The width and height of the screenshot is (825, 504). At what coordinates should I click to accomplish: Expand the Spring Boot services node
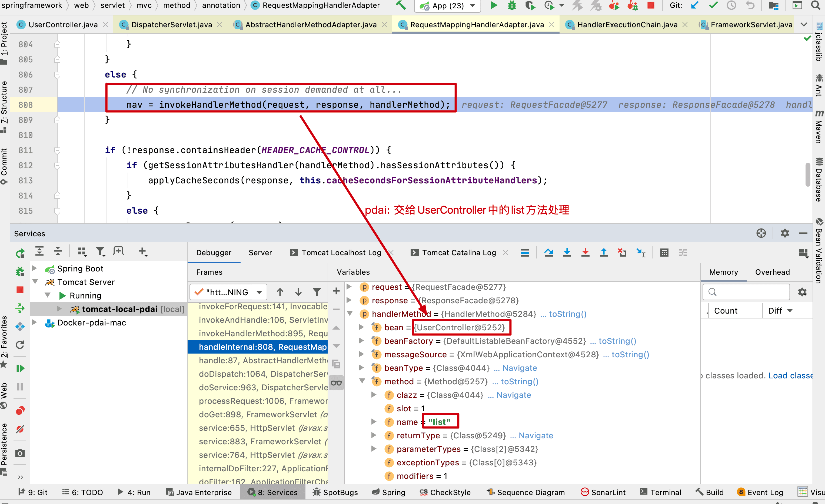[x=35, y=268]
